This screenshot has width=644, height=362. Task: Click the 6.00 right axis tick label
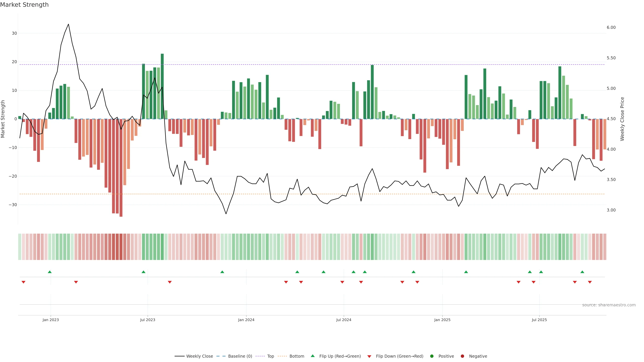click(x=611, y=27)
